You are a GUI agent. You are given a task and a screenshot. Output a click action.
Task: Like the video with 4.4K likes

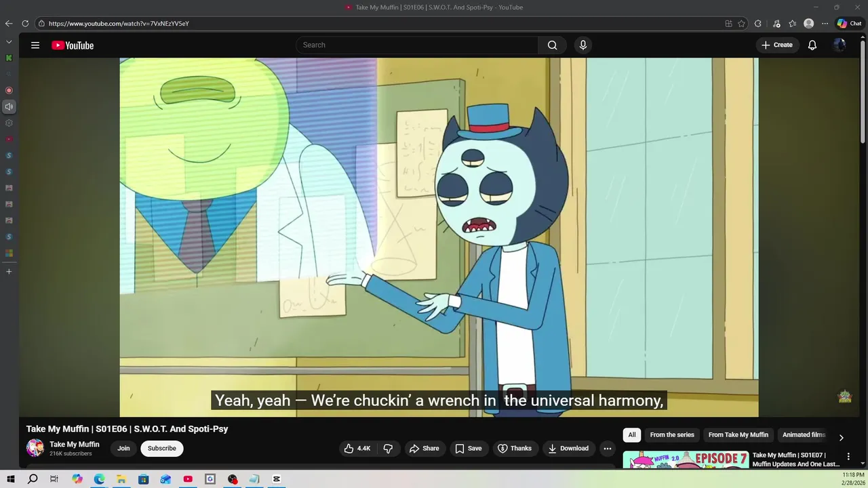coord(357,449)
